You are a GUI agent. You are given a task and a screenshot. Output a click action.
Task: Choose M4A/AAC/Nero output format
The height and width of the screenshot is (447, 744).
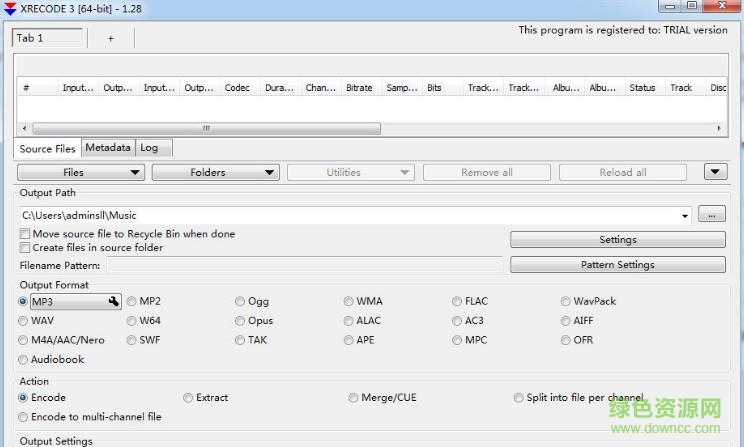pyautogui.click(x=23, y=340)
